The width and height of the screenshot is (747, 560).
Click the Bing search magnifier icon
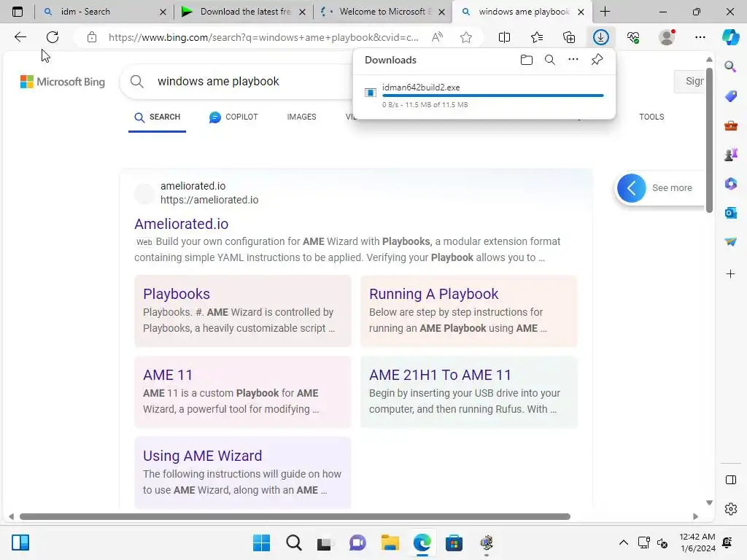pos(136,82)
